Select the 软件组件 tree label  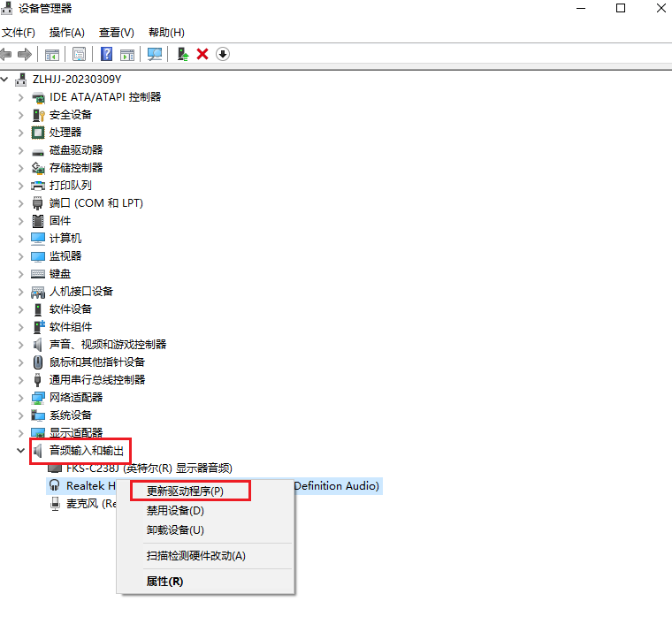[x=71, y=327]
